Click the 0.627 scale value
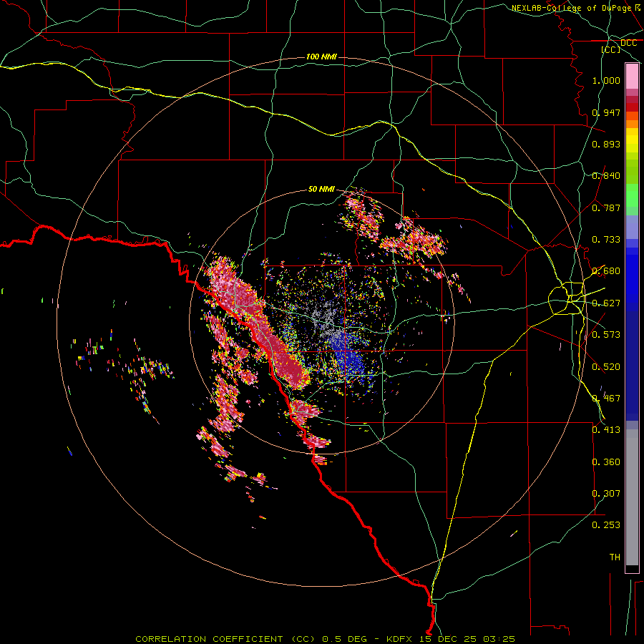The height and width of the screenshot is (644, 644). coord(606,303)
